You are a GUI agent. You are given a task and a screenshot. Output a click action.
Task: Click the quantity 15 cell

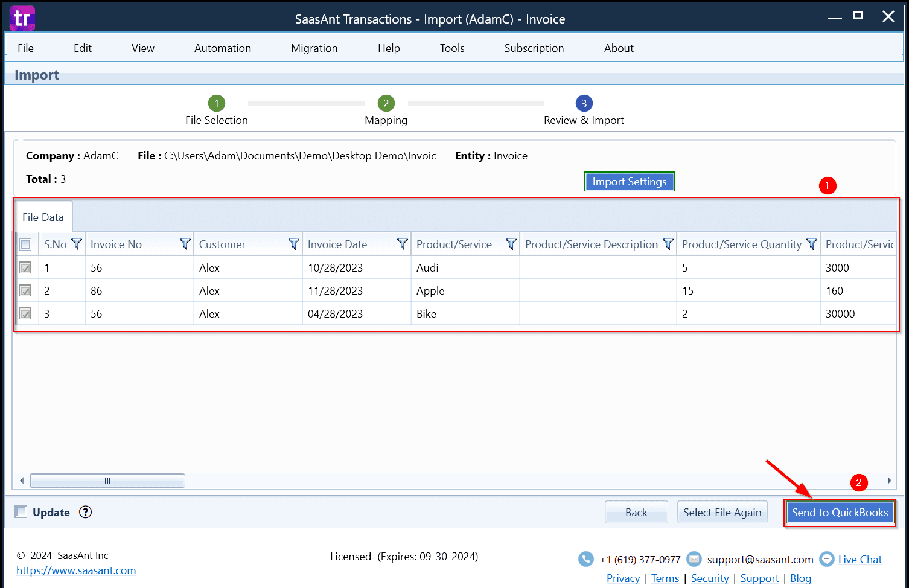tap(748, 290)
